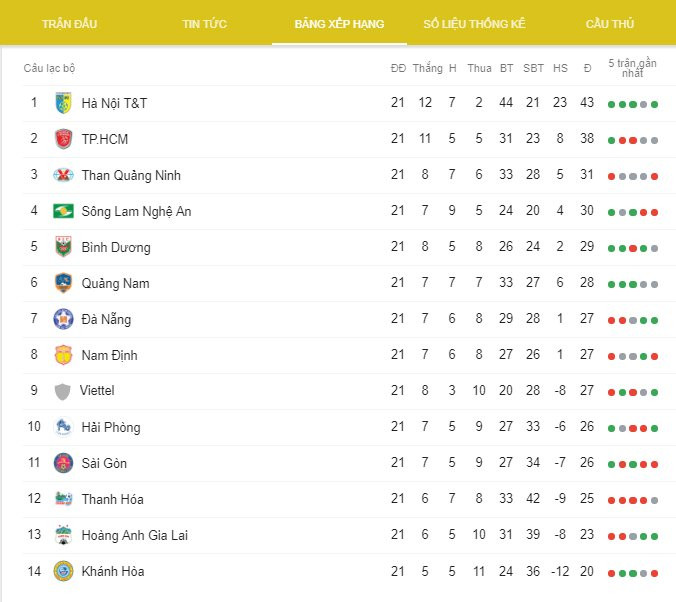Click the Bình Dương club badge
Screen dimensions: 676x602
point(63,247)
